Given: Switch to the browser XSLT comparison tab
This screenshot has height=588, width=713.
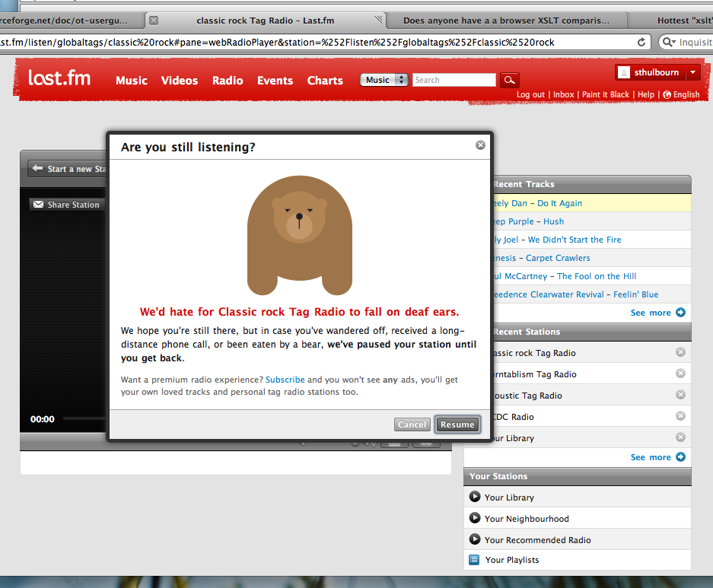Looking at the screenshot, I should coord(506,21).
